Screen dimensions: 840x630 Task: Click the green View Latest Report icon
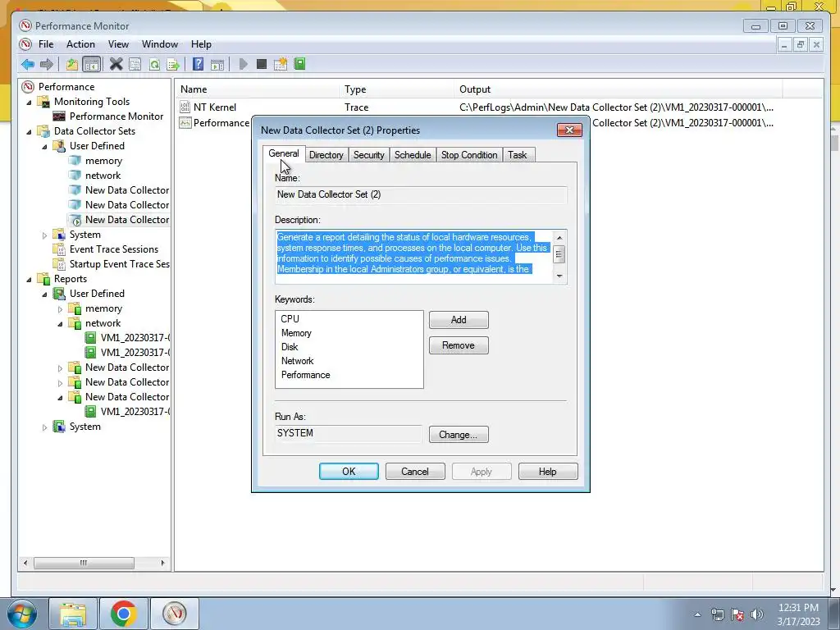[x=299, y=64]
